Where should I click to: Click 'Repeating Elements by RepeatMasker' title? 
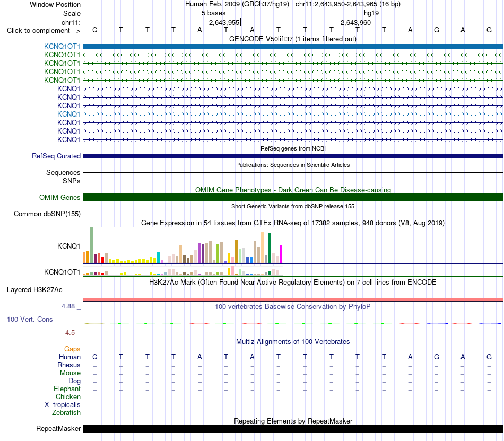coord(293,421)
